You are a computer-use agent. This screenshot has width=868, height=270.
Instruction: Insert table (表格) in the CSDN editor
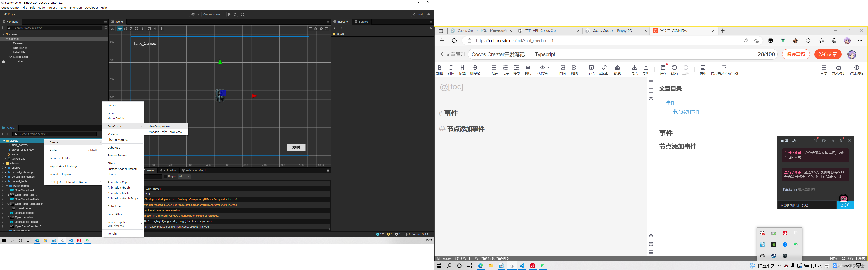[x=591, y=70]
